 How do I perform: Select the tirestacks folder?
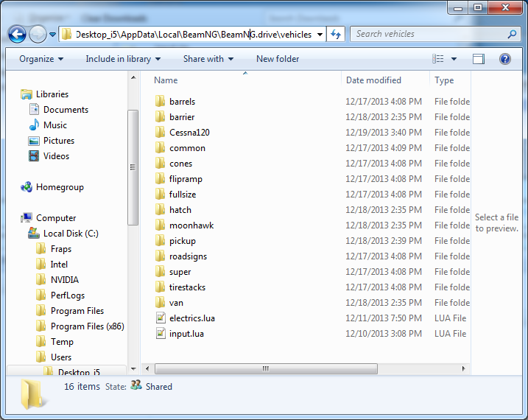tap(187, 287)
